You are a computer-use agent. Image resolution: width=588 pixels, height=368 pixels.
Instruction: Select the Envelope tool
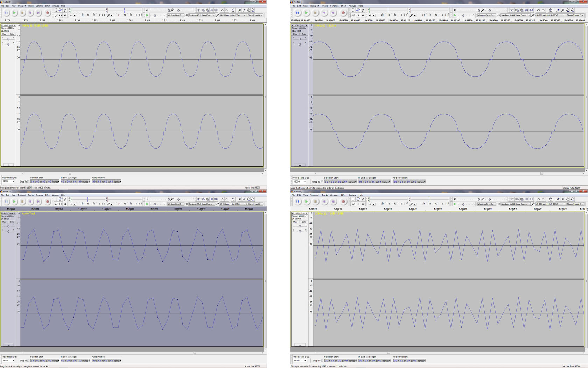pyautogui.click(x=61, y=10)
